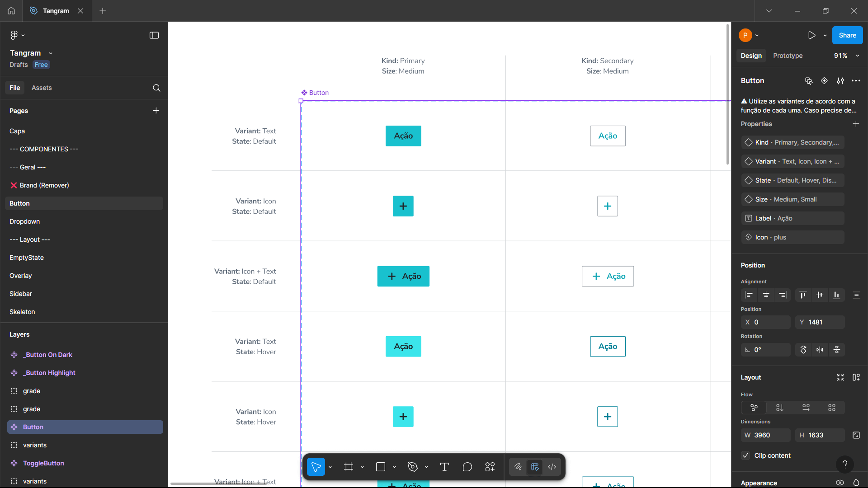The width and height of the screenshot is (868, 488).
Task: Select the Comment tool
Action: pos(467,467)
